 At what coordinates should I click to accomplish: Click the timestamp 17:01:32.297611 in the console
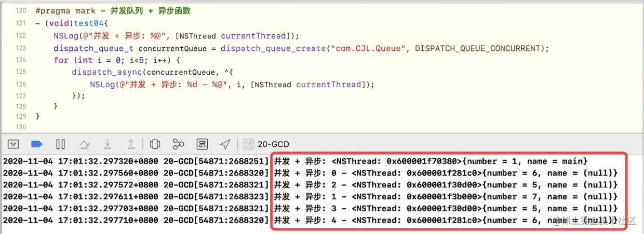click(x=93, y=197)
